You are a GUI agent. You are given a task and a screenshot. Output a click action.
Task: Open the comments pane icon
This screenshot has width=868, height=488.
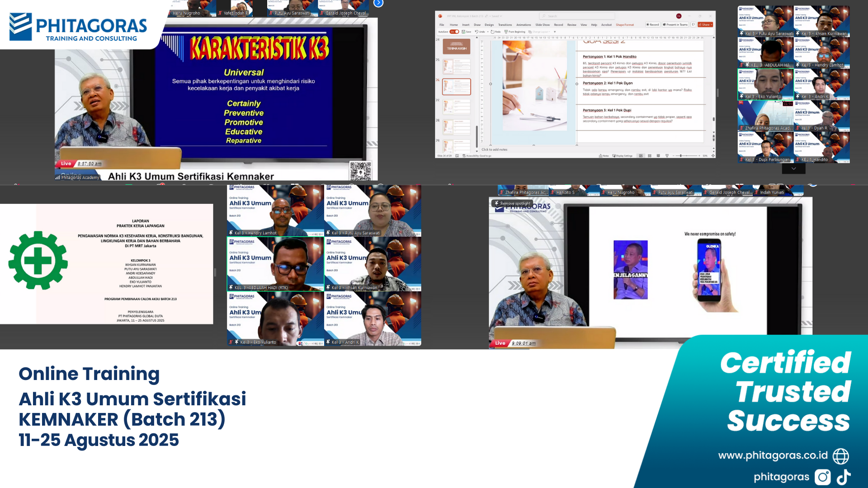[693, 25]
